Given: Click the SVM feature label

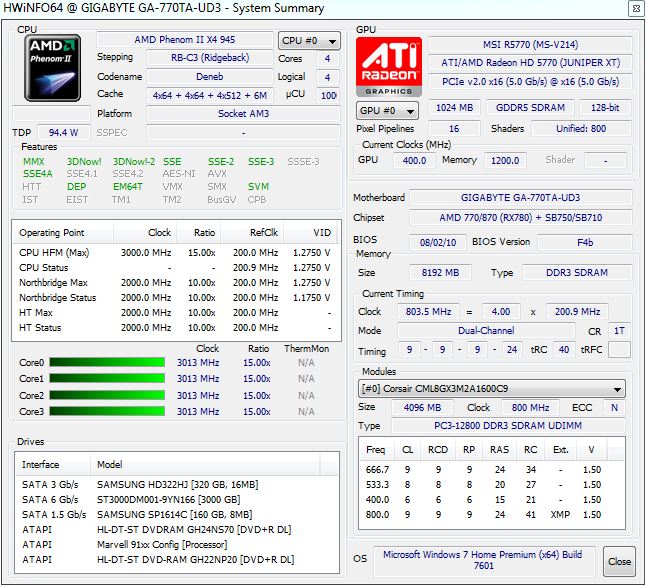Looking at the screenshot, I should [x=258, y=187].
